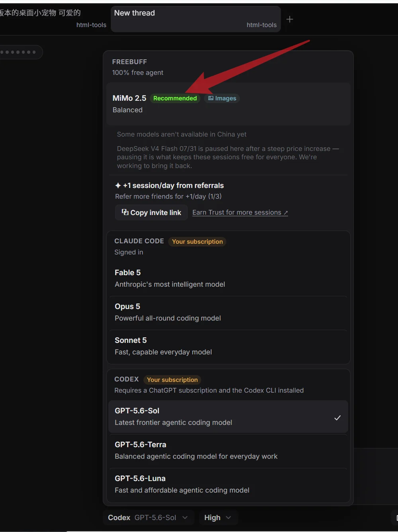Click the Codex Your subscription badge
Image resolution: width=398 pixels, height=532 pixels.
click(172, 380)
